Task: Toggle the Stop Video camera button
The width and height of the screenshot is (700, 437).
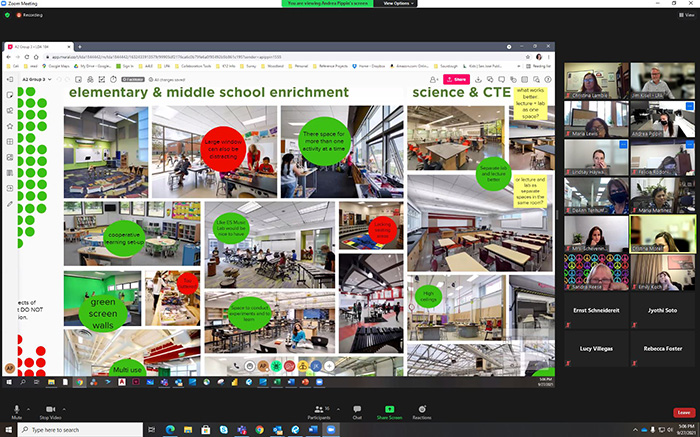Action: [x=50, y=412]
